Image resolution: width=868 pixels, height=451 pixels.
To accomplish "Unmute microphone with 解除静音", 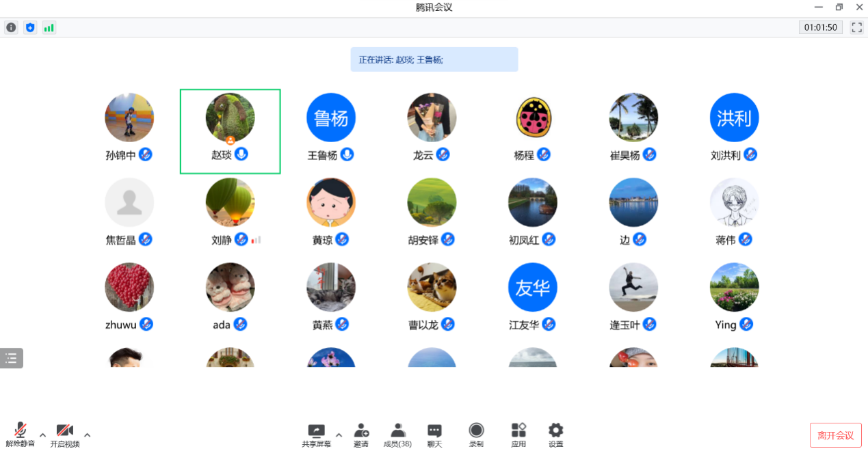I will (x=21, y=434).
